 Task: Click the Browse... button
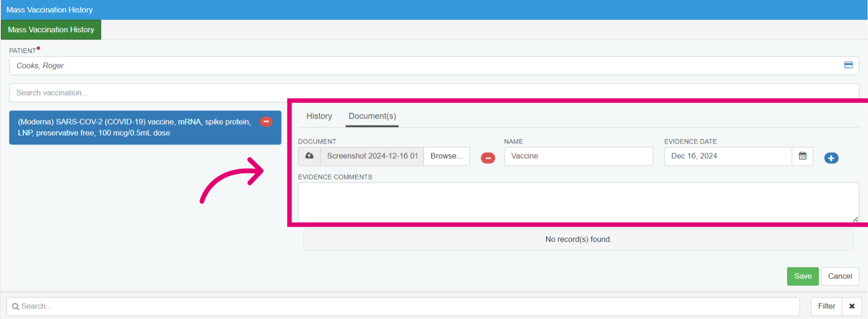(x=447, y=156)
